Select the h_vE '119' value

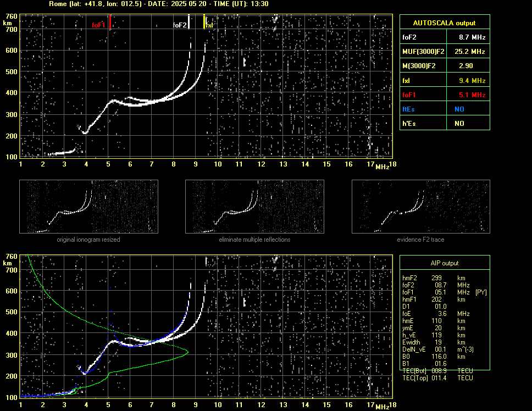point(437,335)
